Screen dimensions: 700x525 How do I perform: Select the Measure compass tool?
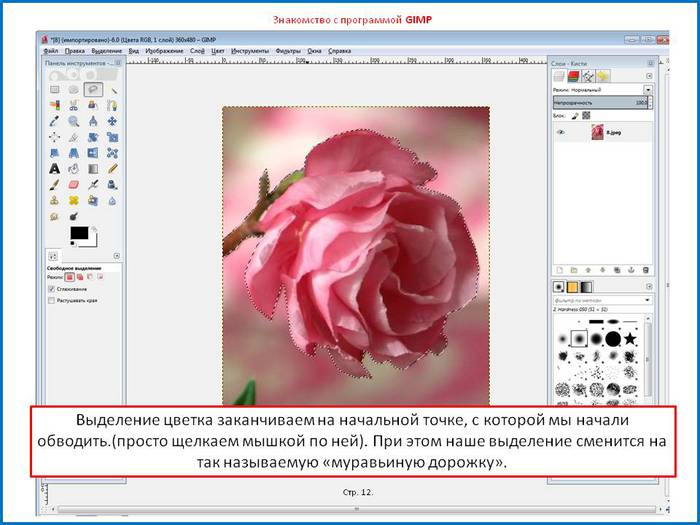click(x=93, y=121)
